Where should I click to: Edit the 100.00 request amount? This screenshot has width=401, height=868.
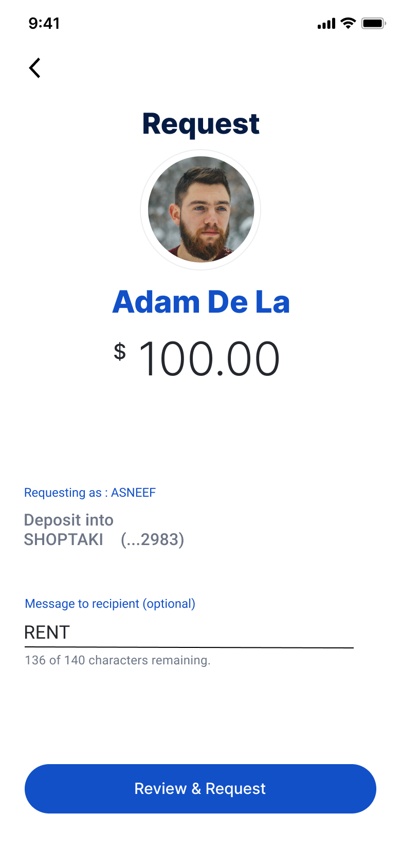pos(209,359)
